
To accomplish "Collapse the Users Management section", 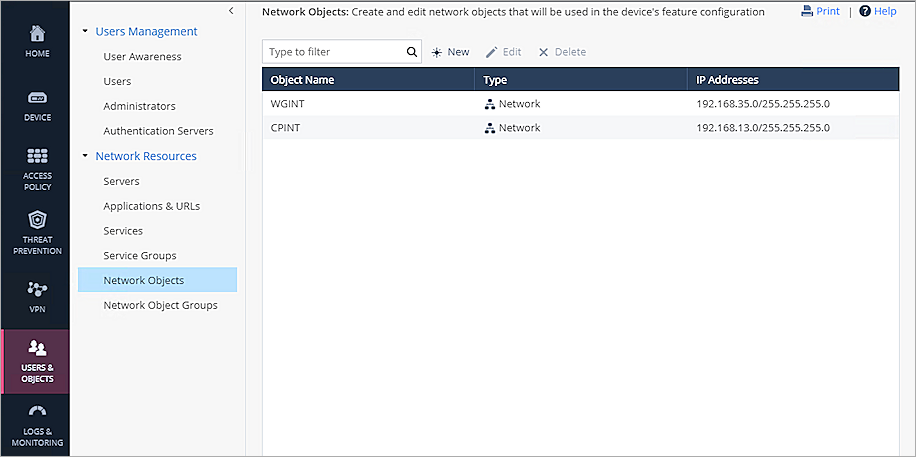I will click(85, 32).
